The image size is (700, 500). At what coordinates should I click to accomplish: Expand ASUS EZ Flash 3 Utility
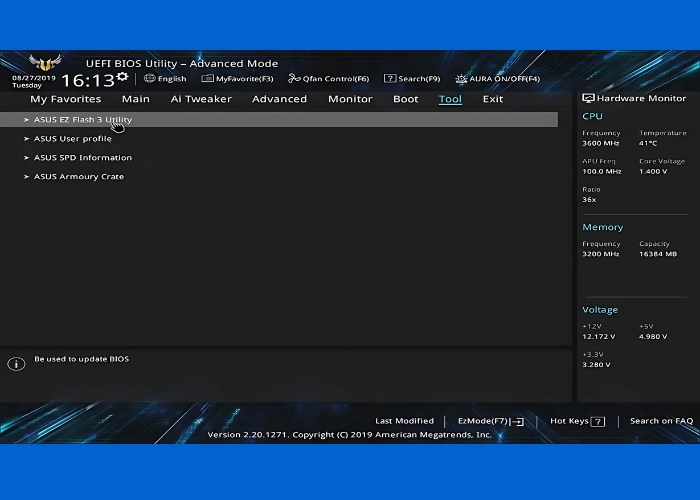click(82, 120)
